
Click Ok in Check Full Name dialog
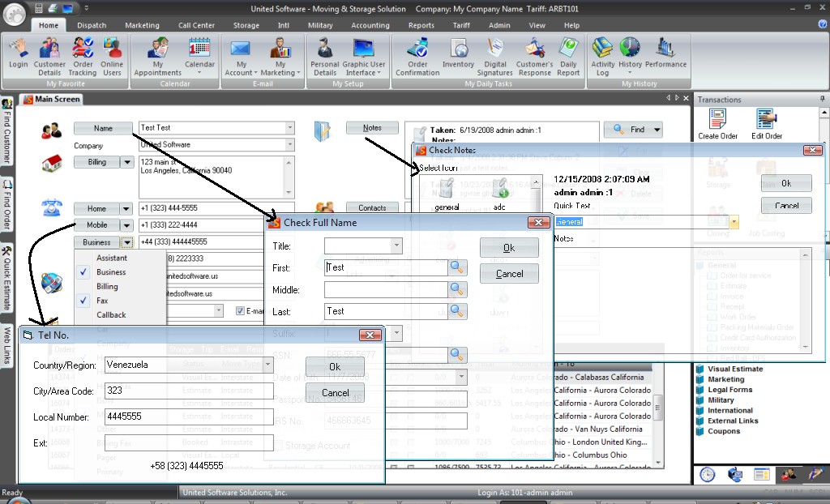click(x=509, y=248)
